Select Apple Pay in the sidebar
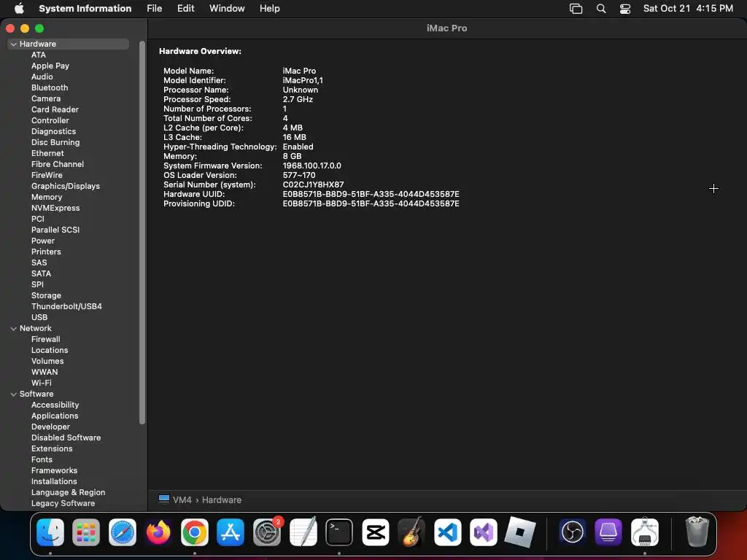This screenshot has height=560, width=747. pos(50,66)
